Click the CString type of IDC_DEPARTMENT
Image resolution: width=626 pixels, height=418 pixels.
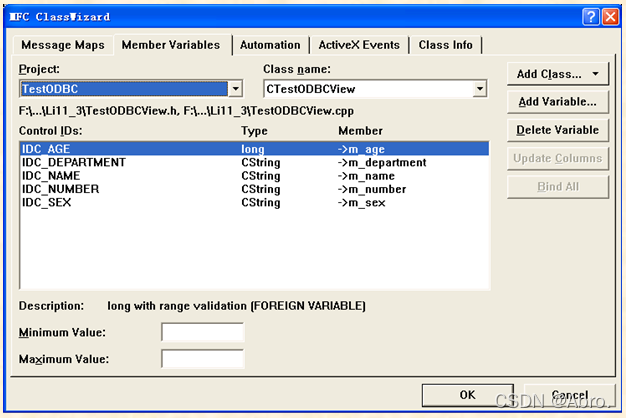261,162
